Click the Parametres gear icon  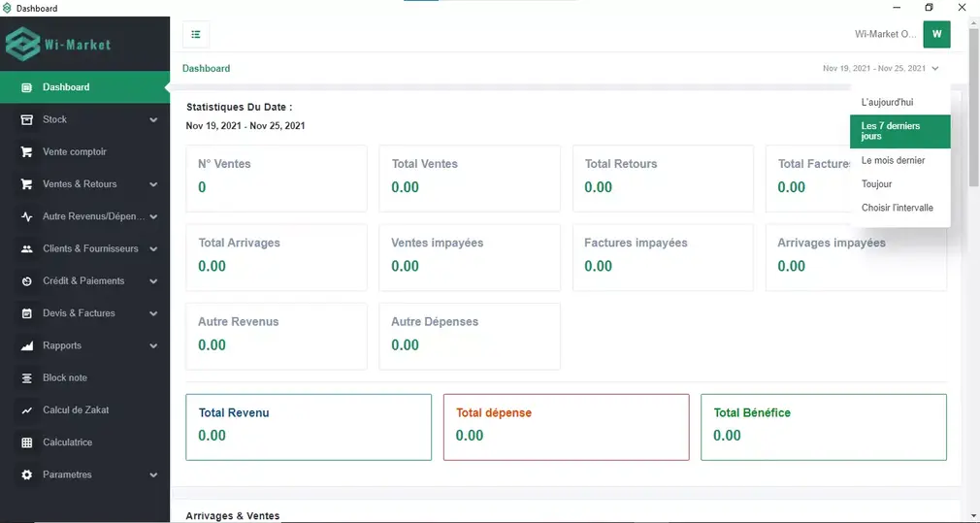coord(26,475)
